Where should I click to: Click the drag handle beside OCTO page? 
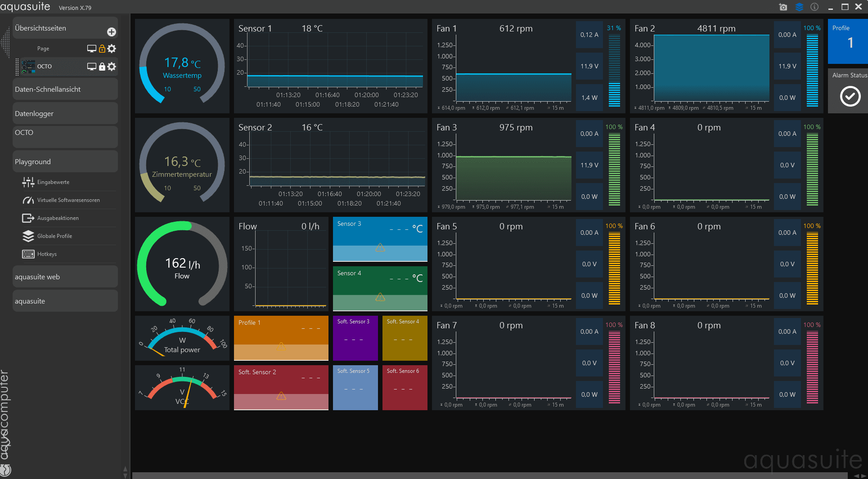(18, 67)
